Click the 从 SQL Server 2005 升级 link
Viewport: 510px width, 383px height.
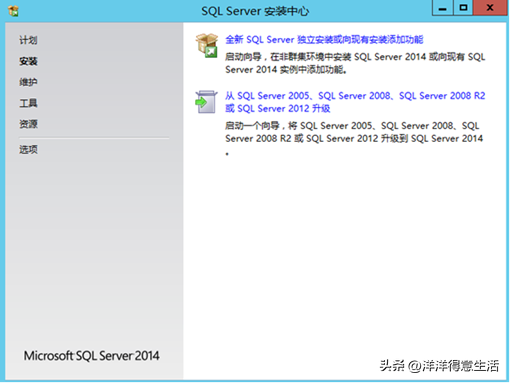(x=355, y=102)
